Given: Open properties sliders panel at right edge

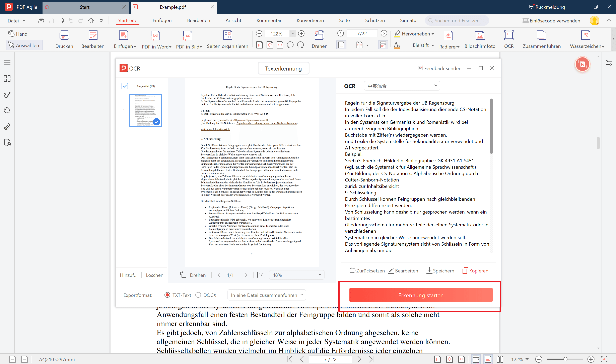Looking at the screenshot, I should point(609,63).
